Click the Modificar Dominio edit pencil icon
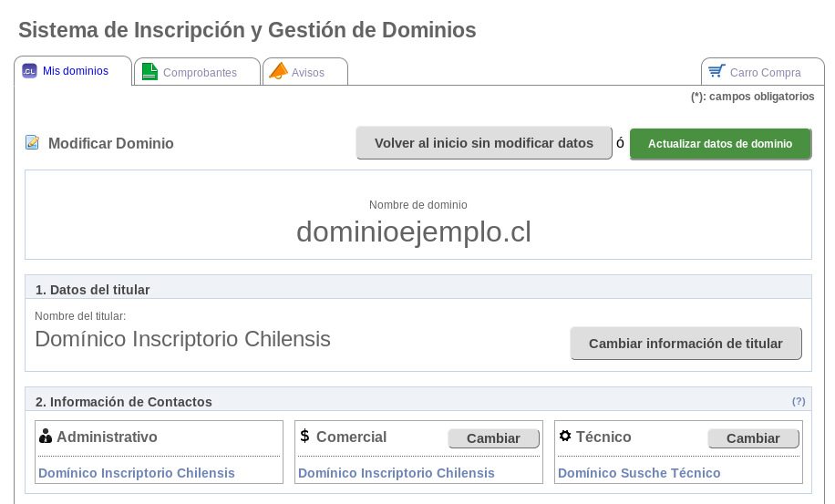This screenshot has width=835, height=504. (33, 142)
